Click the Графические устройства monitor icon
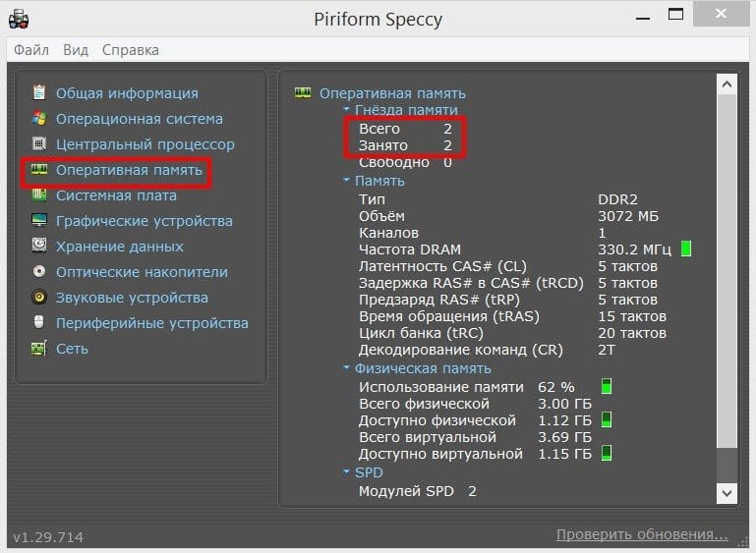Viewport: 756px width, 553px height. coord(39,220)
